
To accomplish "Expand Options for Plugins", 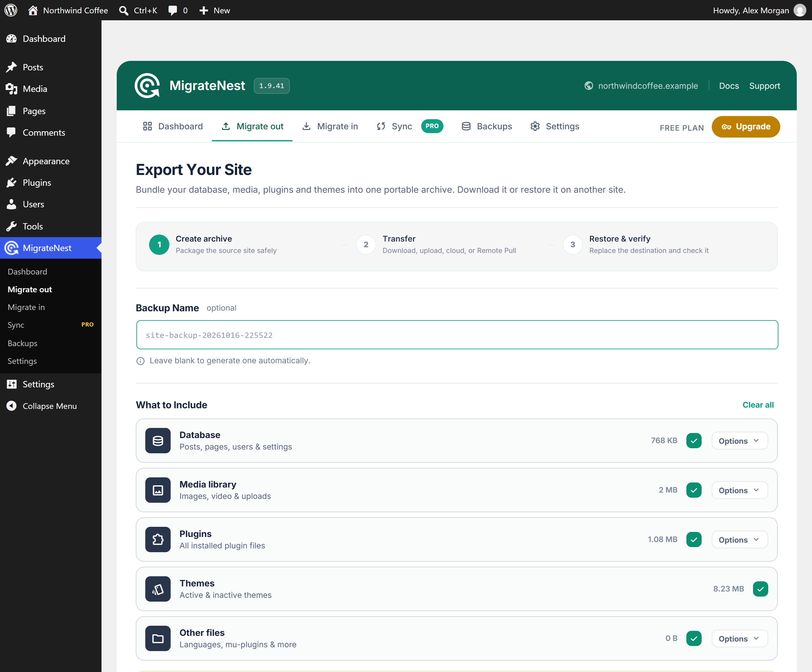I will click(x=739, y=540).
